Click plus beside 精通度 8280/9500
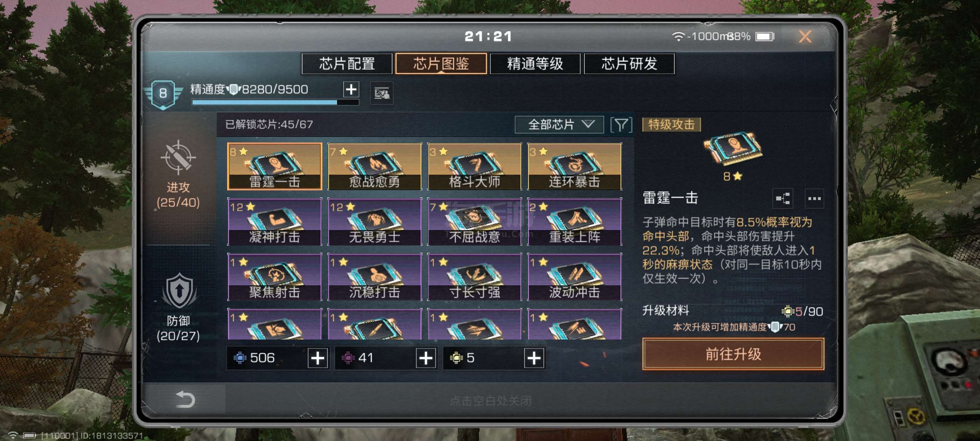Image resolution: width=980 pixels, height=441 pixels. (351, 89)
